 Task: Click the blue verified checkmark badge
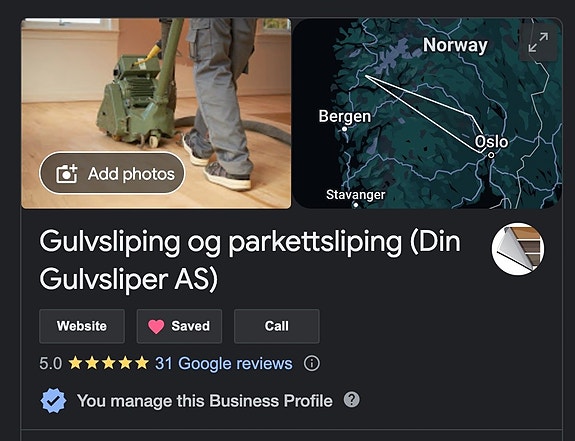point(53,401)
